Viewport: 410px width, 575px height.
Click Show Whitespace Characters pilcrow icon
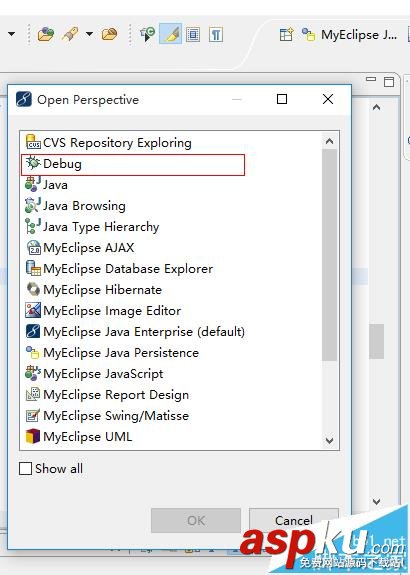(216, 35)
